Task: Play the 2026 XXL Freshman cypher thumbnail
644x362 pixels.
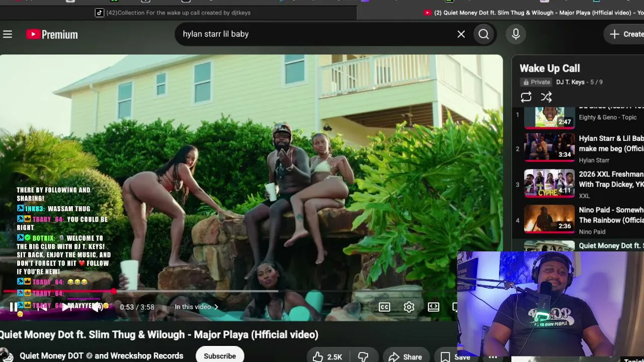Action: pos(549,183)
